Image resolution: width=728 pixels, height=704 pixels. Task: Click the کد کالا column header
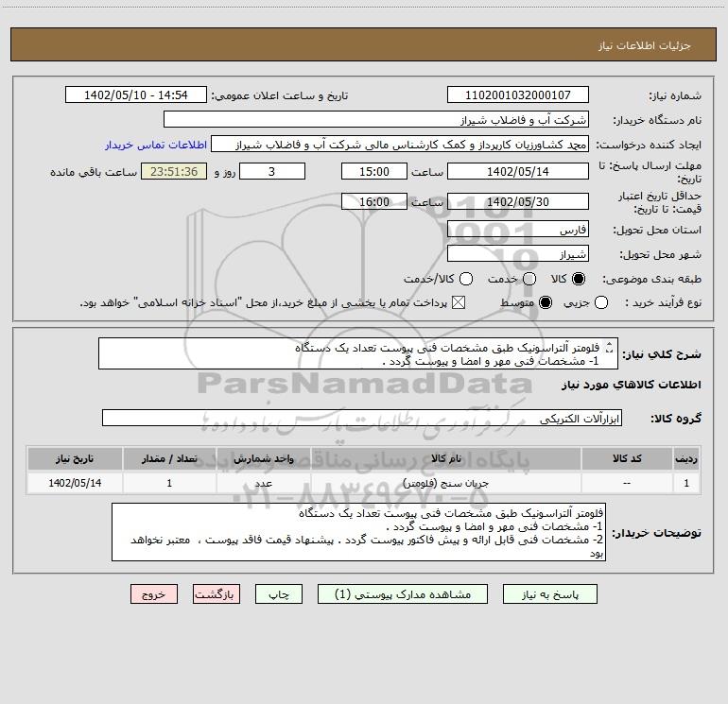(x=627, y=458)
